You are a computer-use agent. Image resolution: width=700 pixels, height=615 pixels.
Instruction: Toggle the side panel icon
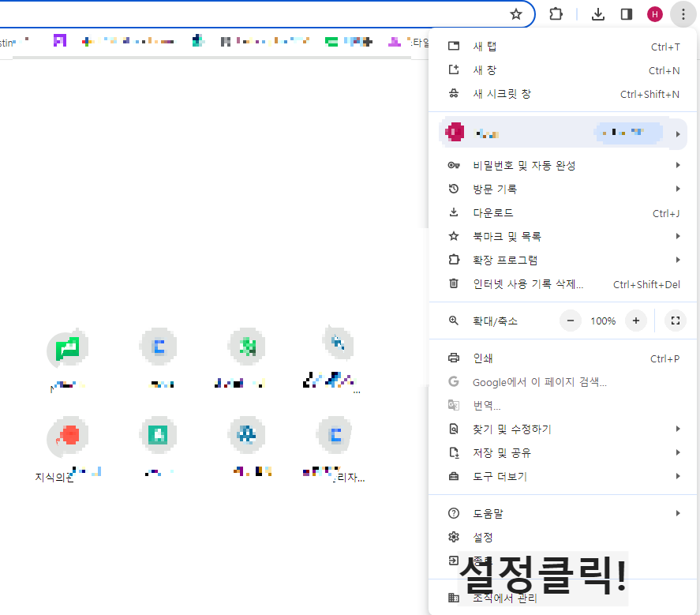point(627,14)
